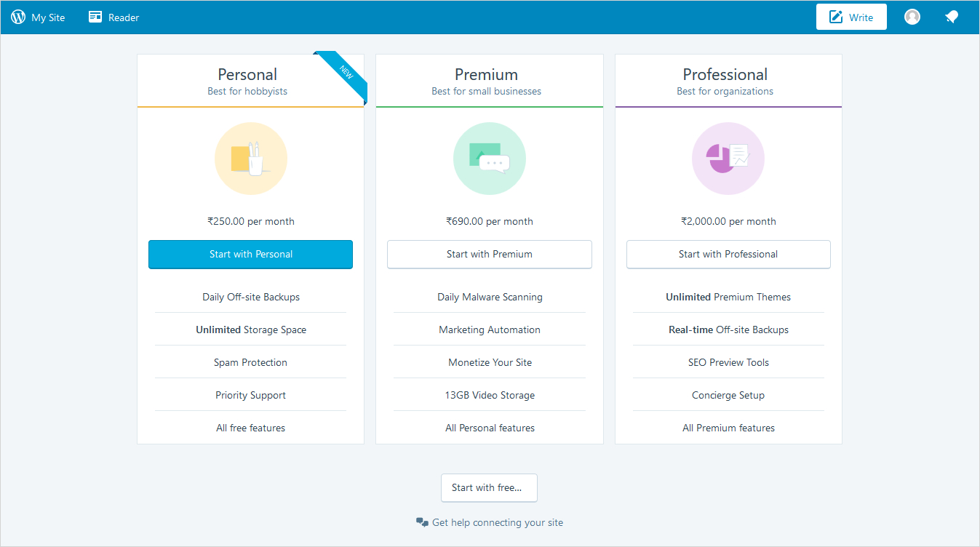This screenshot has height=547, width=980.
Task: Click the Professional plan pie chart illustration
Action: (x=728, y=159)
